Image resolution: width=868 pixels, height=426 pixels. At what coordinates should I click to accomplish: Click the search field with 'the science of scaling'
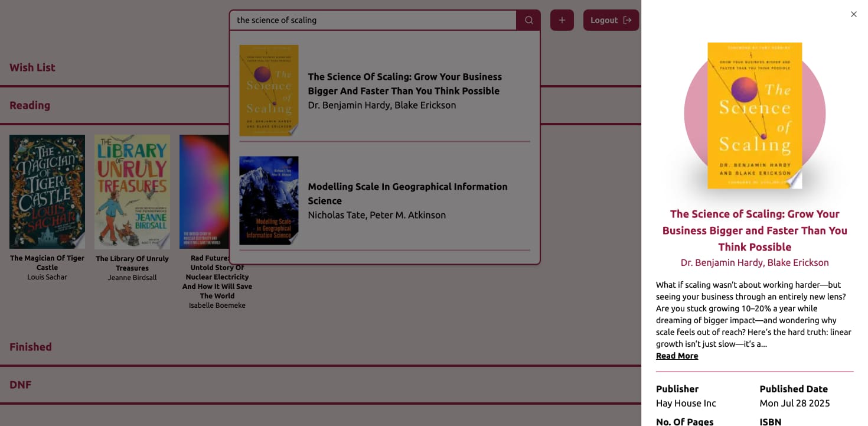coord(373,20)
